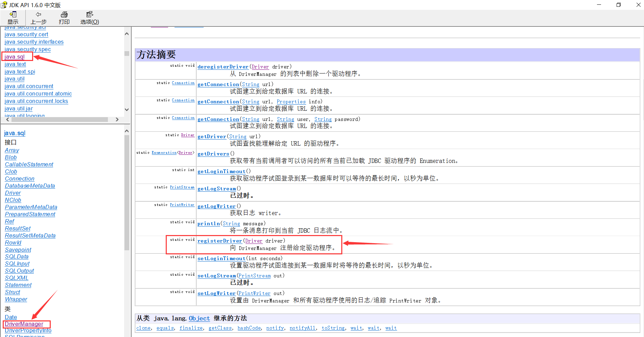
Task: Open the Connection return type link
Action: coord(183,83)
